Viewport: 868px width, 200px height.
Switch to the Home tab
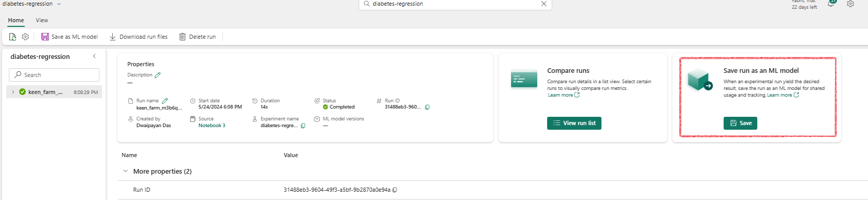pos(16,20)
